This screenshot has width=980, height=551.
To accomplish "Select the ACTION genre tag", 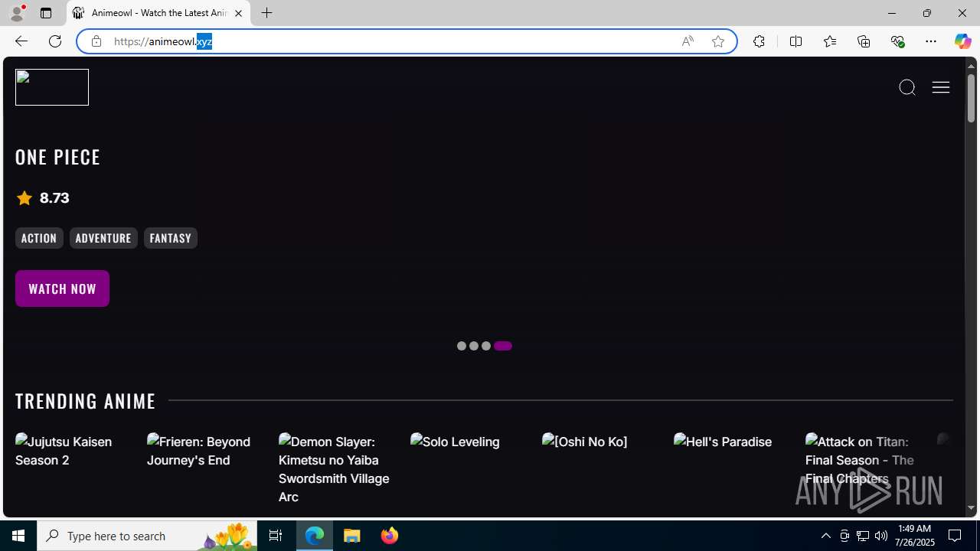I will 39,238.
